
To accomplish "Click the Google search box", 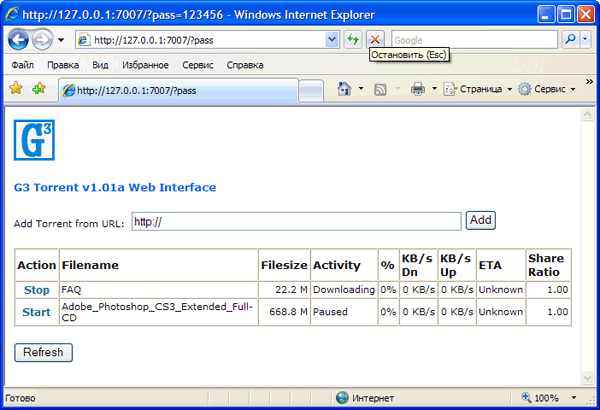I will point(474,40).
